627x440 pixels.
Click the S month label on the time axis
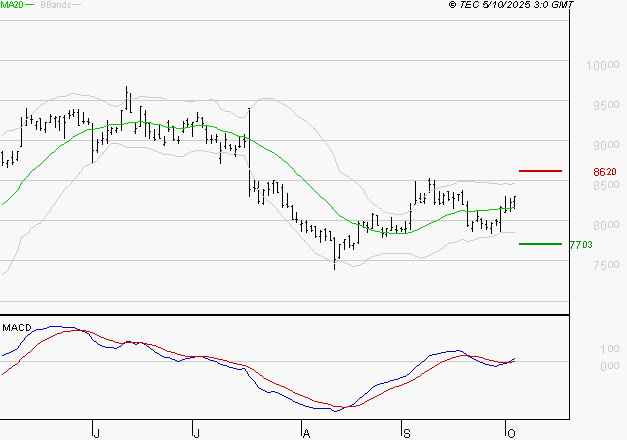pos(407,434)
